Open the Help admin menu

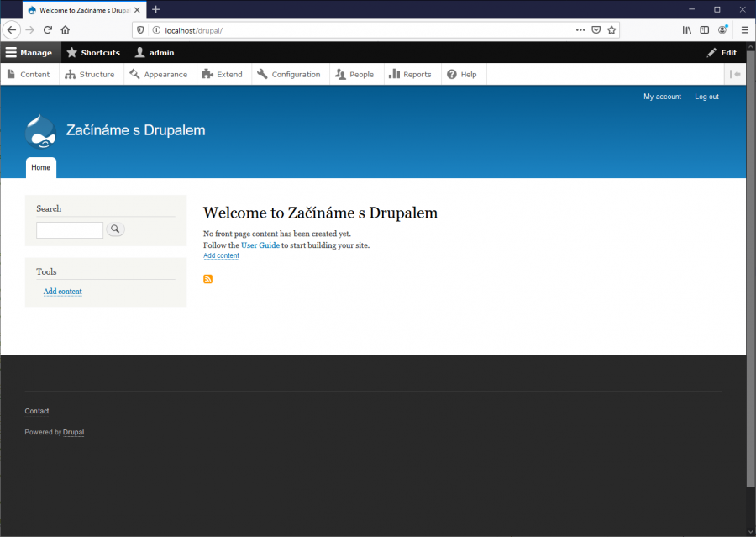click(462, 74)
